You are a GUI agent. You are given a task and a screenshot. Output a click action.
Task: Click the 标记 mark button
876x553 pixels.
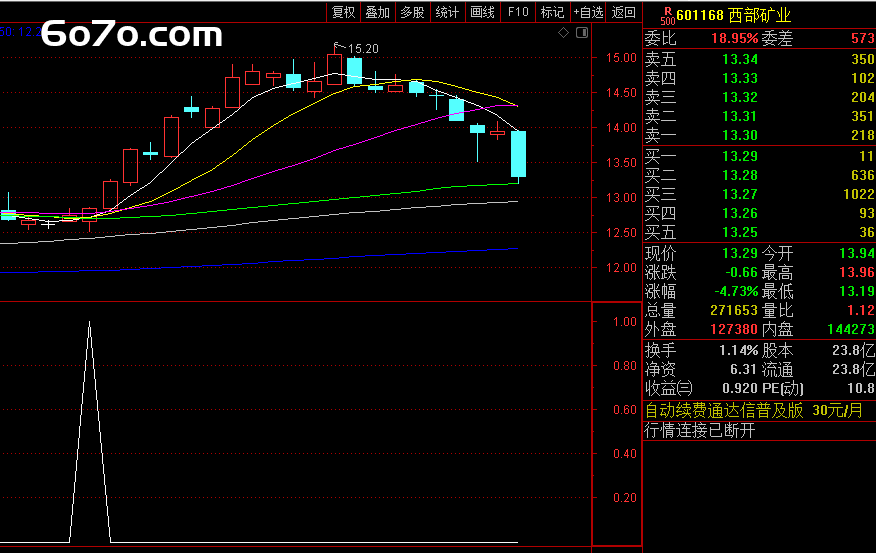click(553, 12)
